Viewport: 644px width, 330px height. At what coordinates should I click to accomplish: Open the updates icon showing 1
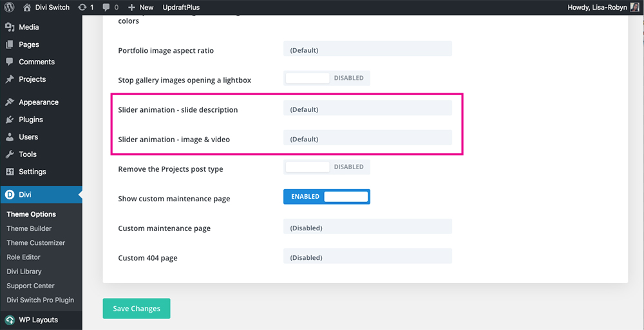[x=82, y=7]
